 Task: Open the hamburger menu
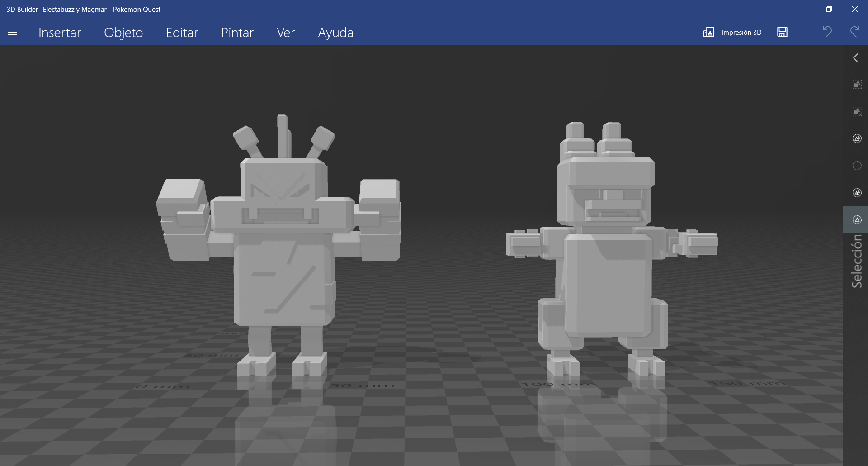[x=13, y=33]
